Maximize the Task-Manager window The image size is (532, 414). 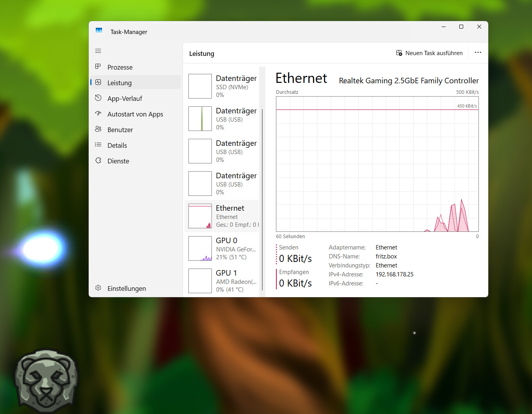pyautogui.click(x=461, y=27)
